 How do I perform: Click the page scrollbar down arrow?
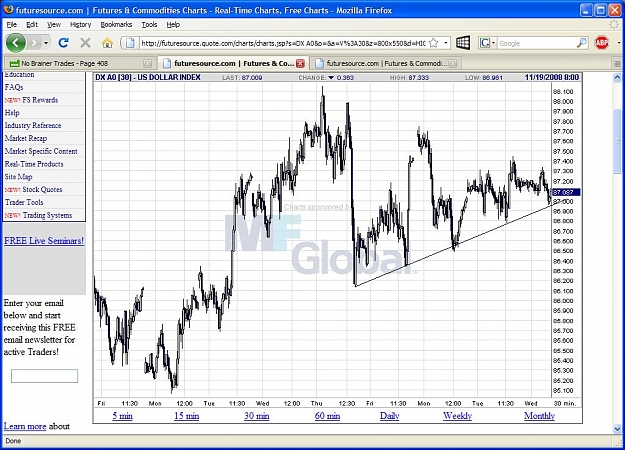pyautogui.click(x=617, y=429)
